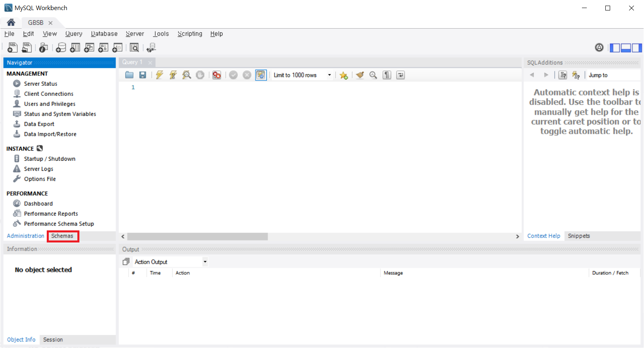Search table data toolbar icon

[x=134, y=48]
